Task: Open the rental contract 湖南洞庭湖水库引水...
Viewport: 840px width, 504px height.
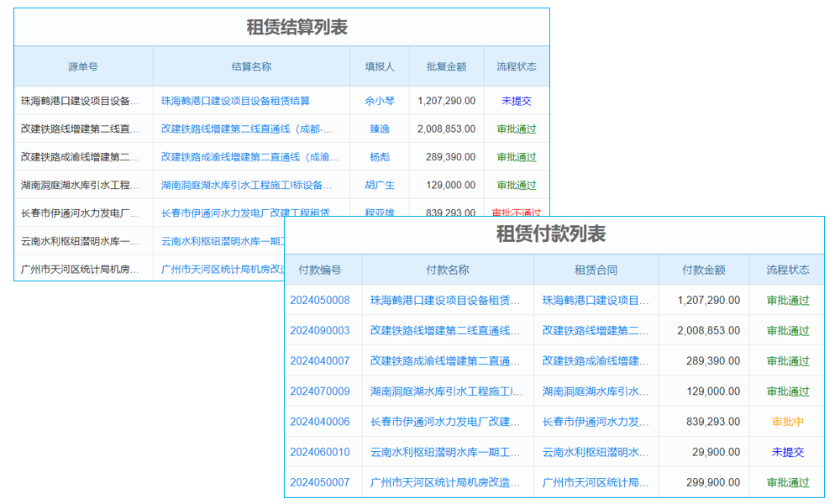Action: click(x=596, y=391)
